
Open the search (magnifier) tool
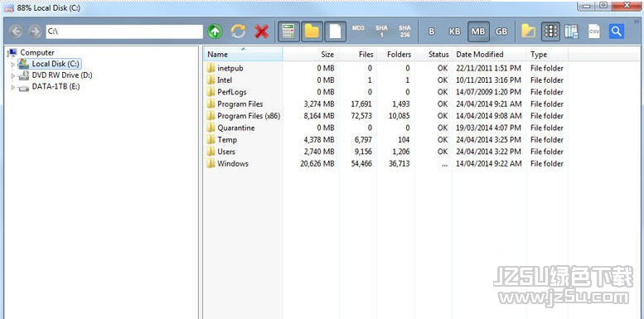pos(617,31)
